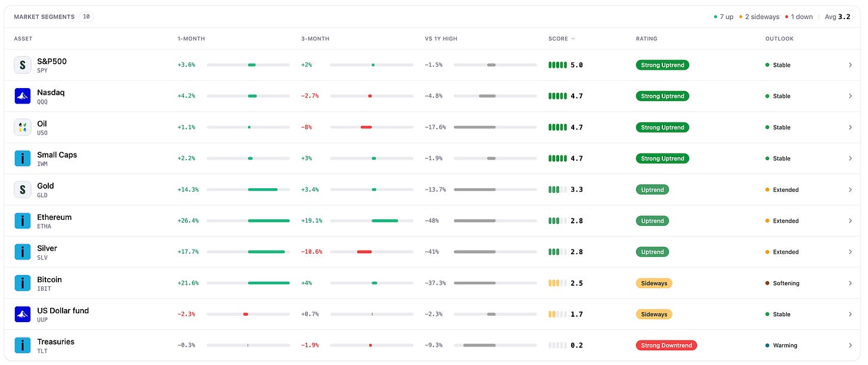Viewport: 868px width, 365px height.
Task: Click Gold's Uptrend rating badge
Action: tap(653, 189)
